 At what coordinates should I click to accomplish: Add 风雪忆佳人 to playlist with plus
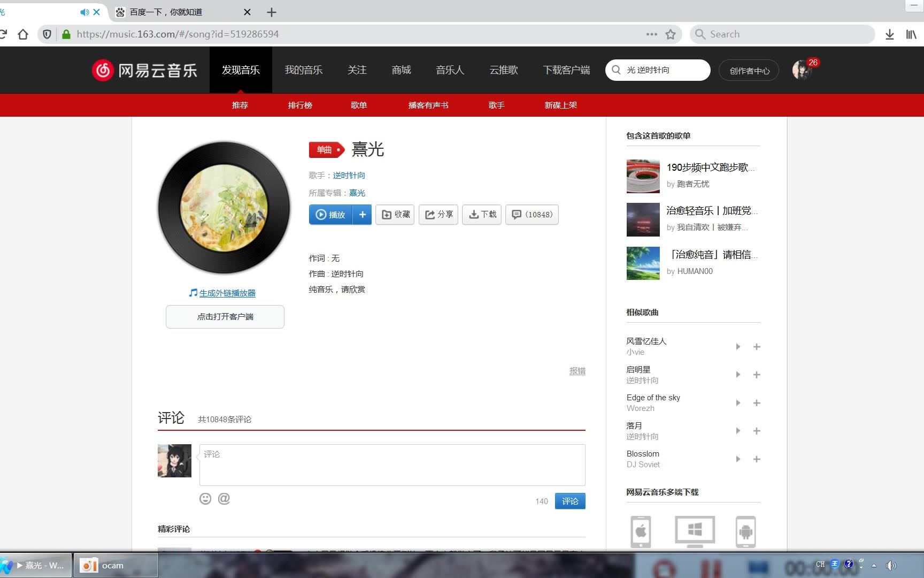click(x=757, y=347)
